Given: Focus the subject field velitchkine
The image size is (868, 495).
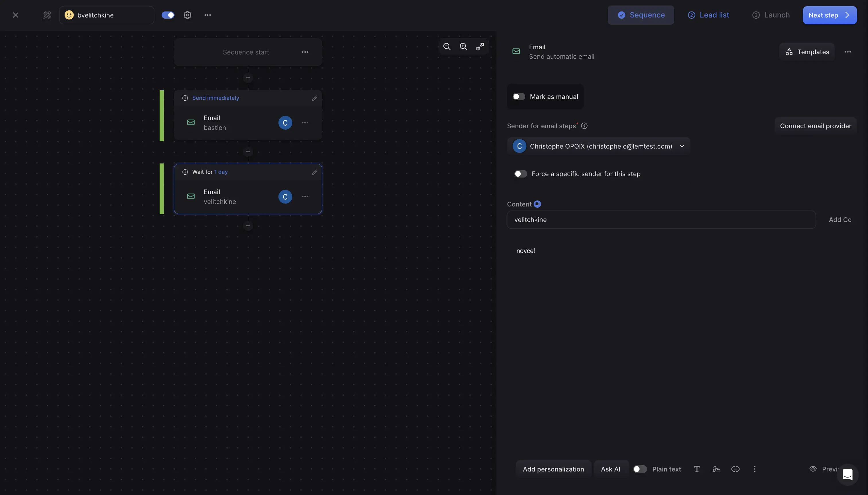Looking at the screenshot, I should (x=661, y=220).
